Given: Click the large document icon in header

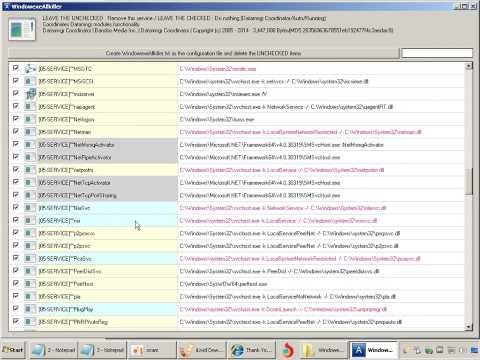Looking at the screenshot, I should click(22, 30).
